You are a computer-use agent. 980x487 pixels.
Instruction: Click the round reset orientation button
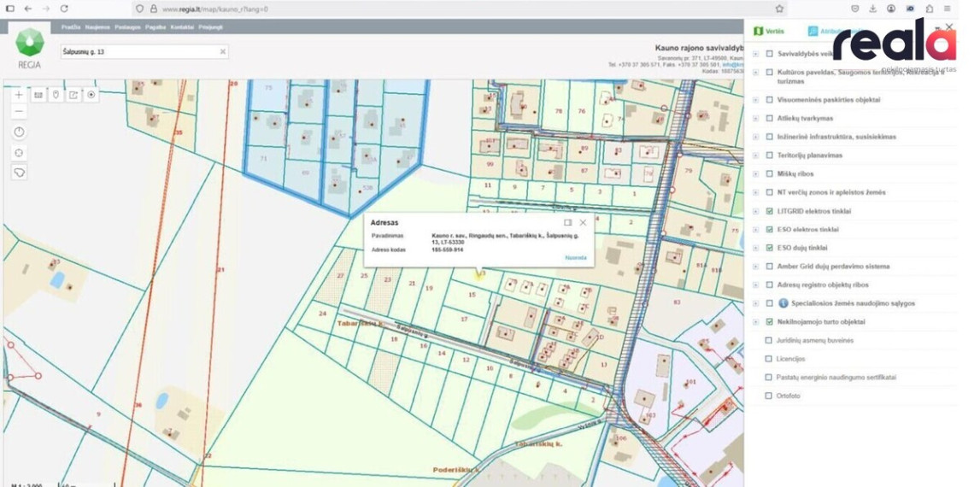point(20,132)
